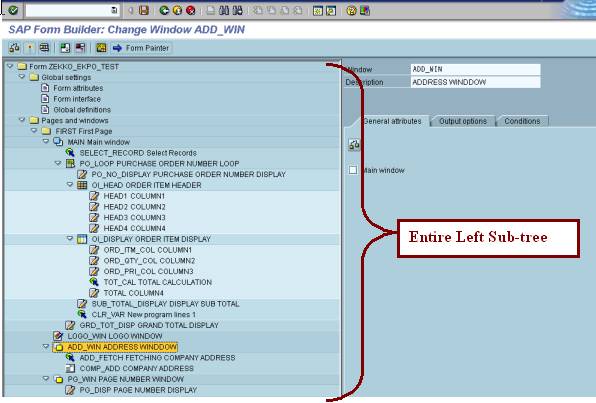The image size is (596, 403).
Task: Open the Form Painter button
Action: (141, 48)
